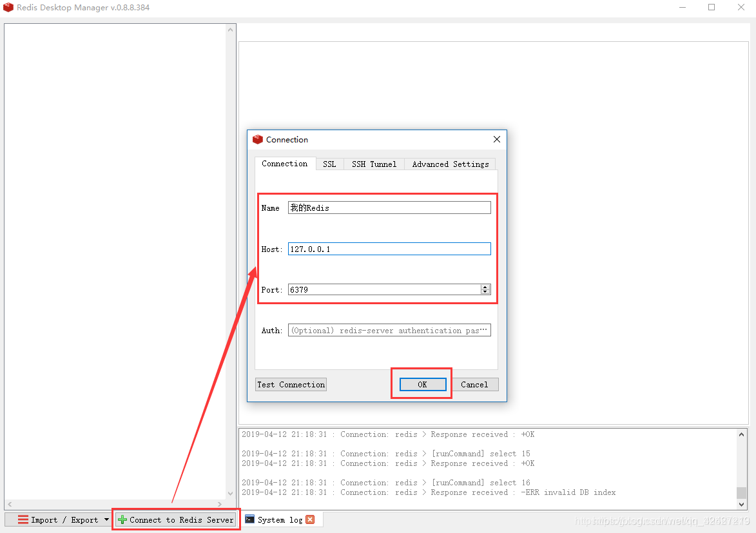Click the Auth password field
The width and height of the screenshot is (756, 533).
tap(389, 331)
